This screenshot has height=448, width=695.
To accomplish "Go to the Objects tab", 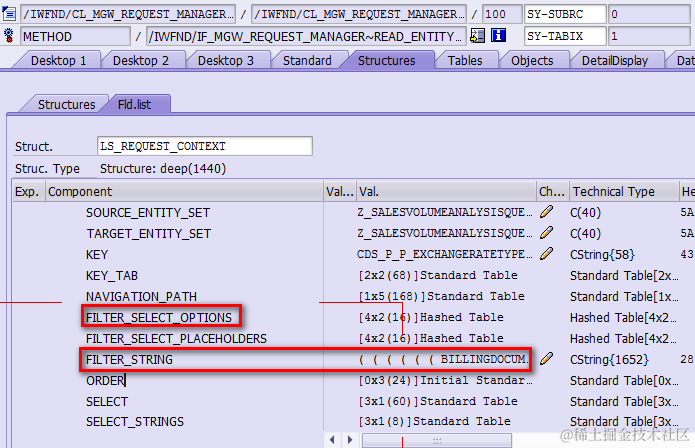I will 532,60.
